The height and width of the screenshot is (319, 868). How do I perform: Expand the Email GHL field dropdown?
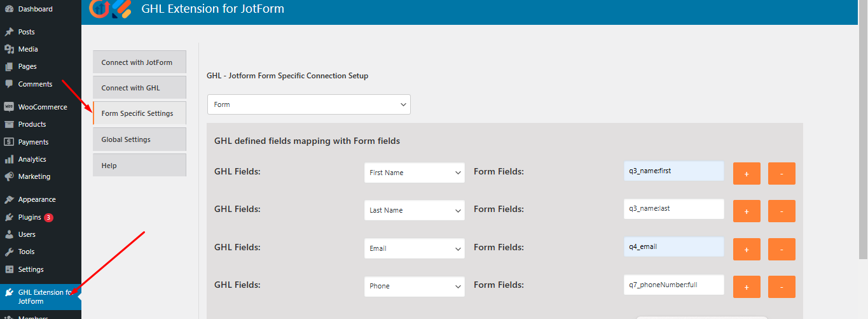(414, 248)
